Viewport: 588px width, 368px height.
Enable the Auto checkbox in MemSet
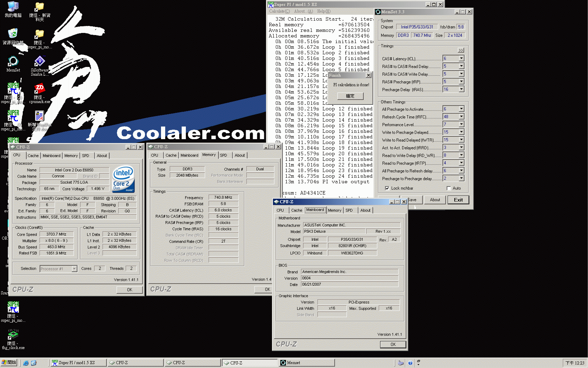[449, 188]
